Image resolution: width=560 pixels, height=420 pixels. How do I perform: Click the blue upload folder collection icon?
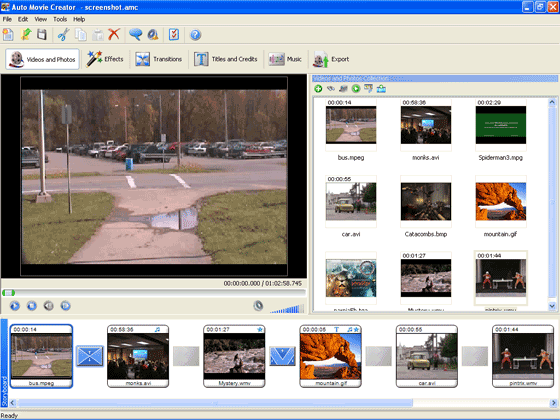[381, 89]
